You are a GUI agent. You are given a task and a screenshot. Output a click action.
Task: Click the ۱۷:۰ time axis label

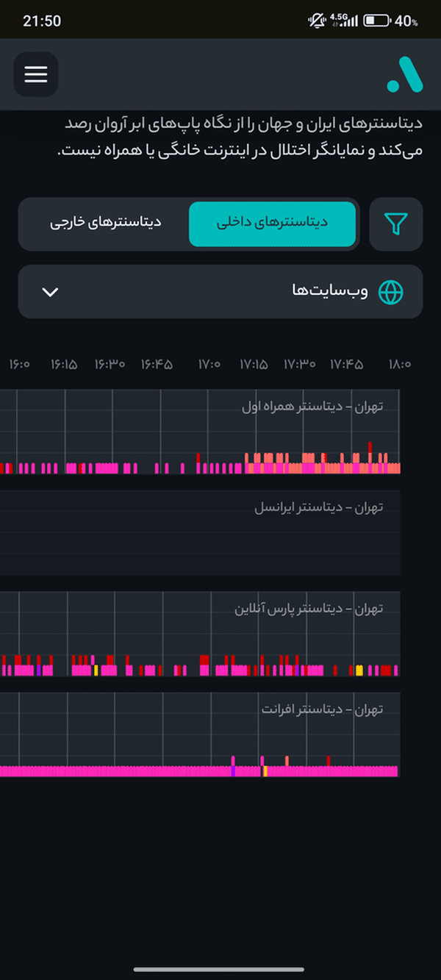point(209,364)
